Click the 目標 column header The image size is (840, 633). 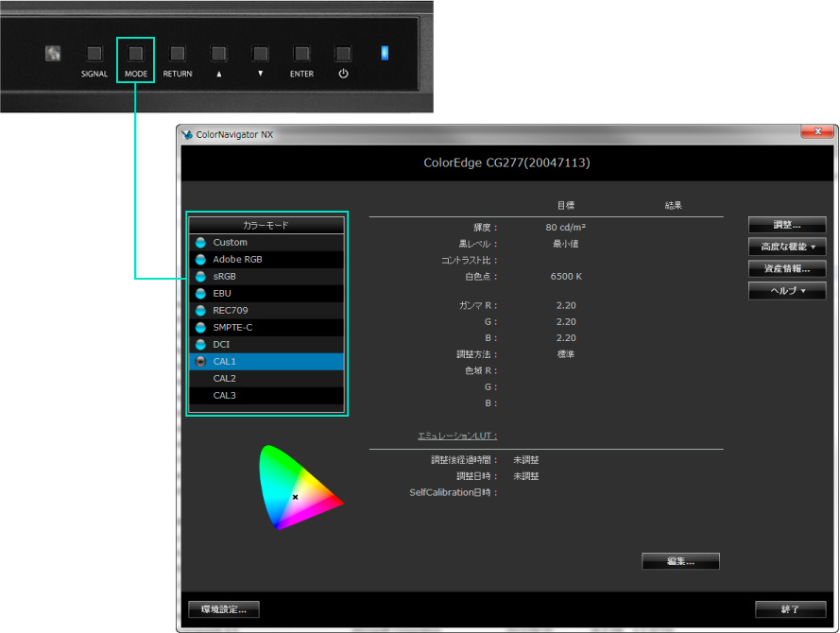coord(566,206)
